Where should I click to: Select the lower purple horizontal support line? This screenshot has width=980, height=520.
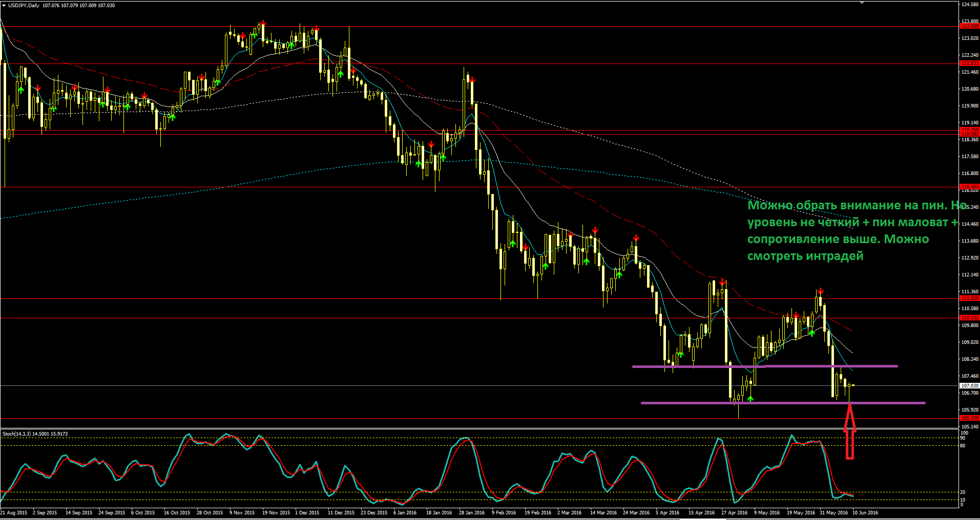pos(783,403)
